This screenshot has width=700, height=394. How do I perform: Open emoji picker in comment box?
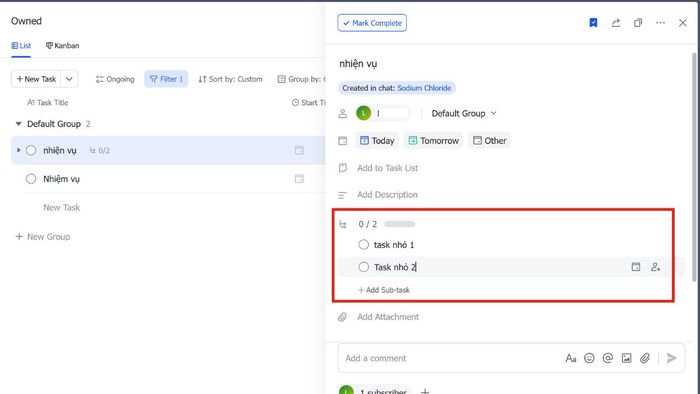click(589, 358)
